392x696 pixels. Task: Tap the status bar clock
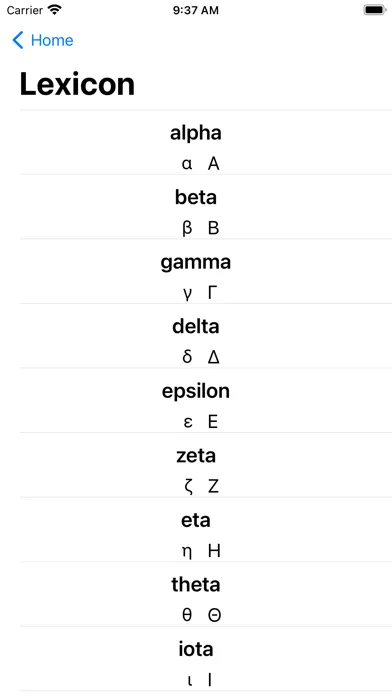click(x=196, y=10)
